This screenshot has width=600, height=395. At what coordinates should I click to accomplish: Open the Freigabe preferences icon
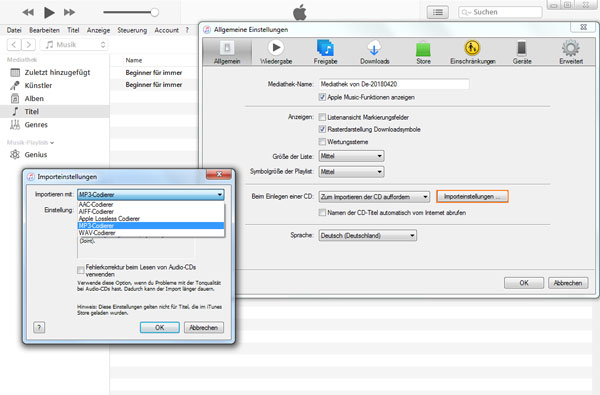[325, 48]
